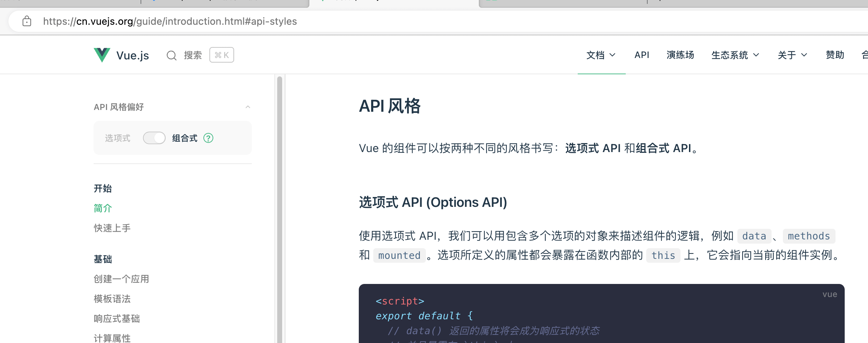The width and height of the screenshot is (868, 343).
Task: Click the 选项式 API (Options API) heading
Action: pos(433,202)
